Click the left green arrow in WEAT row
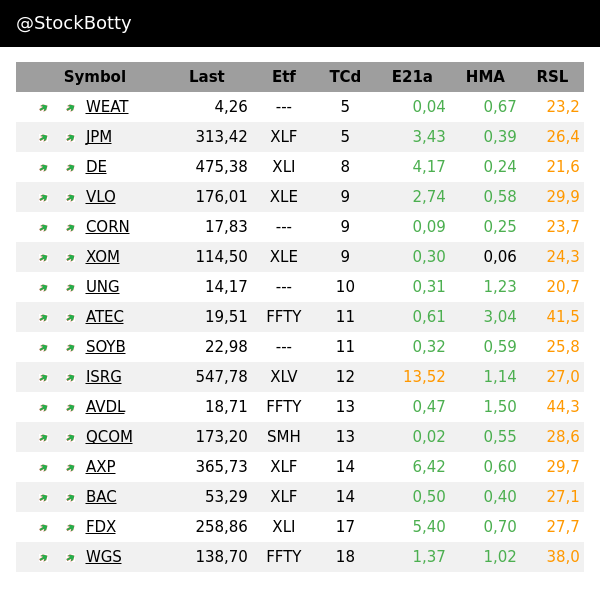This screenshot has height=600, width=600. [43, 108]
